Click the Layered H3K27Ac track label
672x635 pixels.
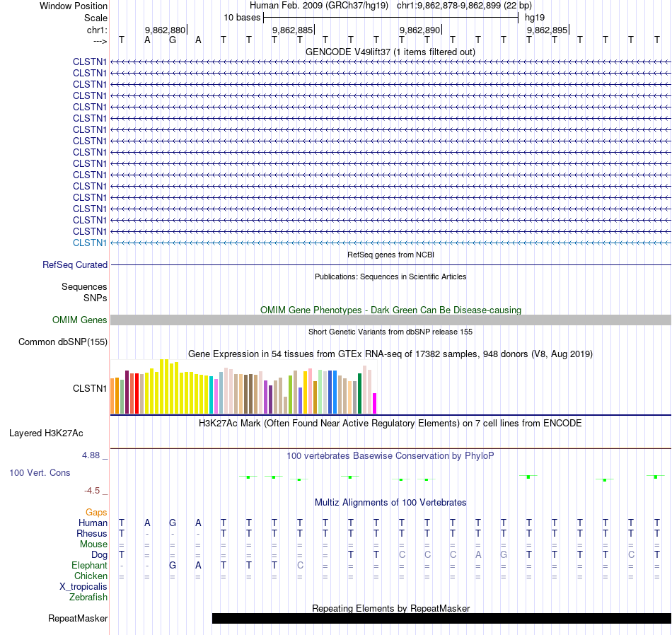tap(46, 433)
